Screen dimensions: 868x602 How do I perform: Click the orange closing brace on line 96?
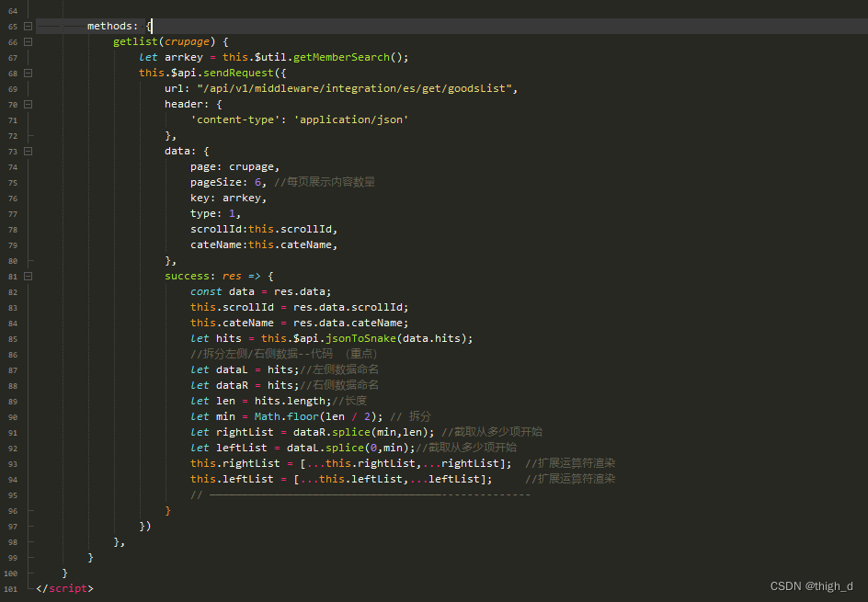coord(167,510)
